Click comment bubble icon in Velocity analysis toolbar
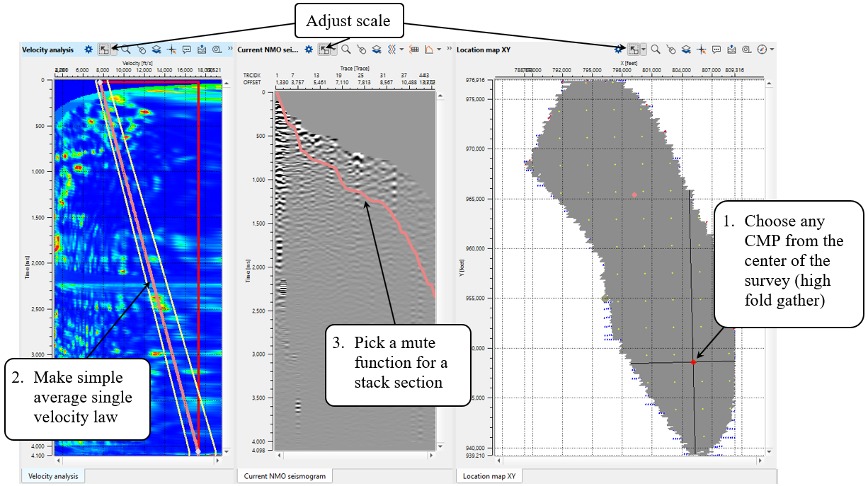Image resolution: width=868 pixels, height=486 pixels. (x=186, y=50)
